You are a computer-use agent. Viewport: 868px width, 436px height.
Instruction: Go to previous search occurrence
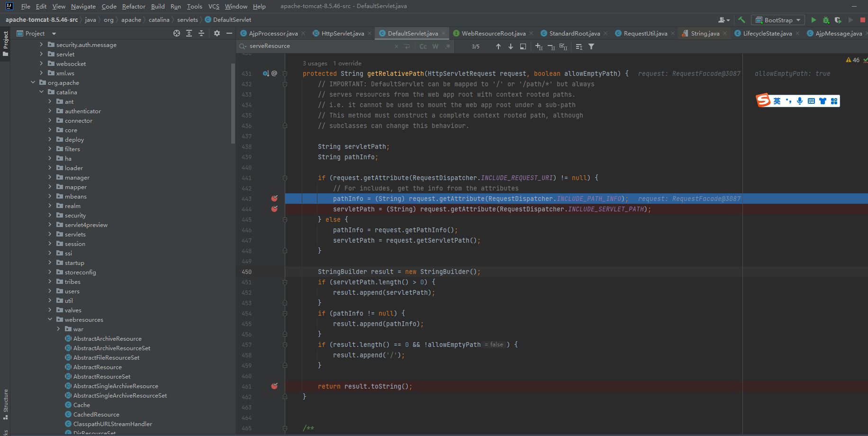point(498,46)
